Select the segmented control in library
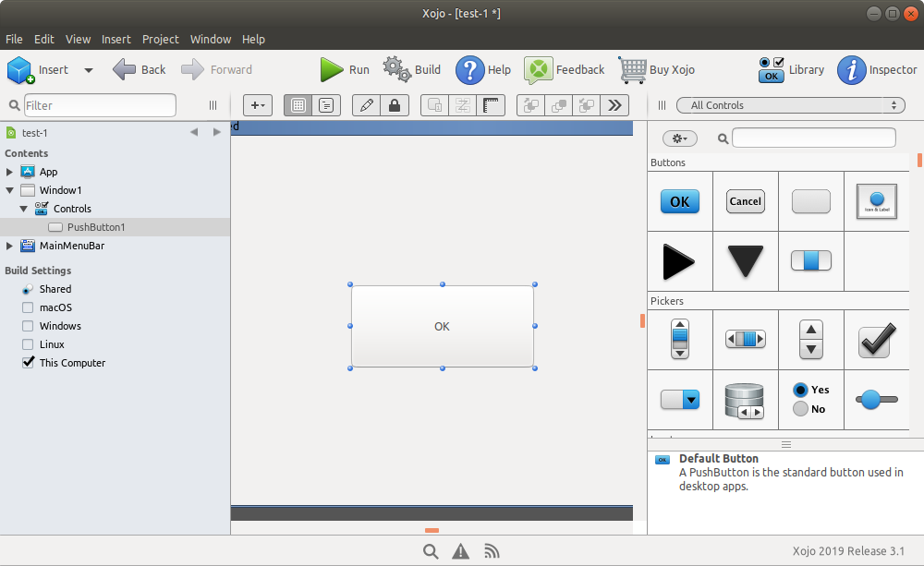Screen dimensions: 924x566 811,260
